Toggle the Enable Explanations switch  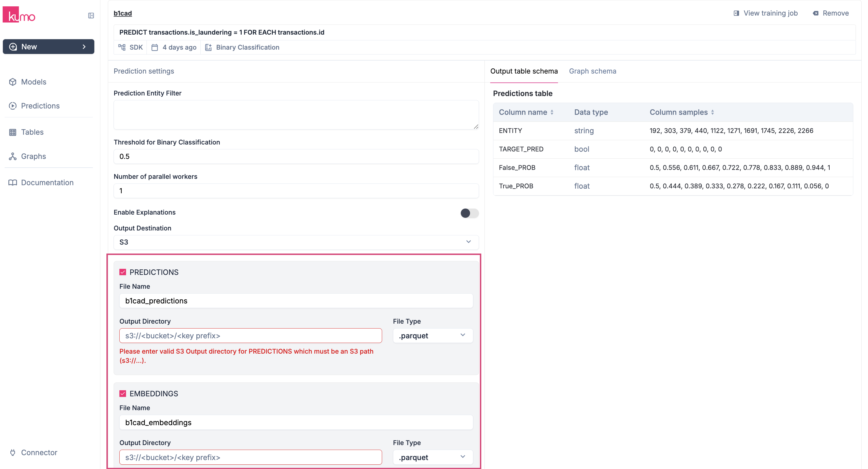(x=469, y=213)
